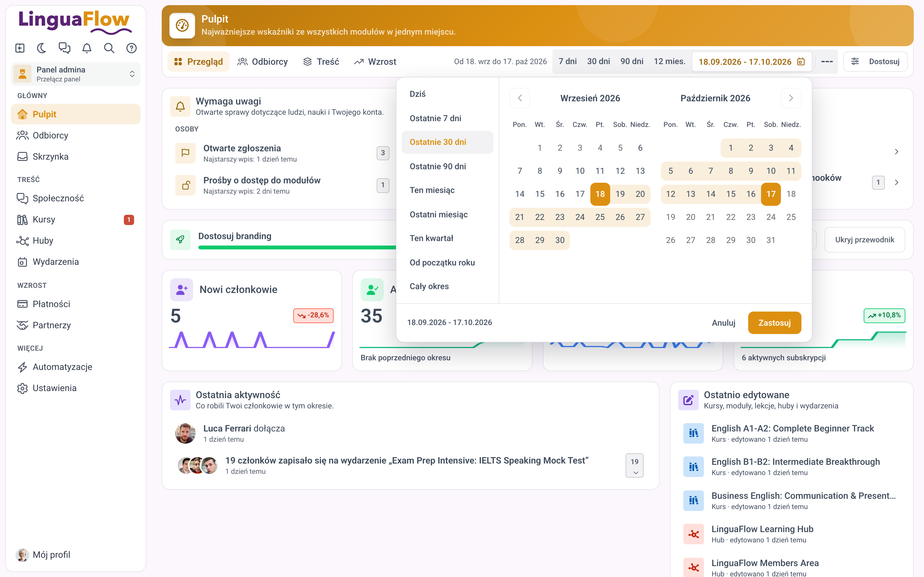The width and height of the screenshot is (924, 577).
Task: Apply the date range with Zastosuj
Action: (x=774, y=322)
